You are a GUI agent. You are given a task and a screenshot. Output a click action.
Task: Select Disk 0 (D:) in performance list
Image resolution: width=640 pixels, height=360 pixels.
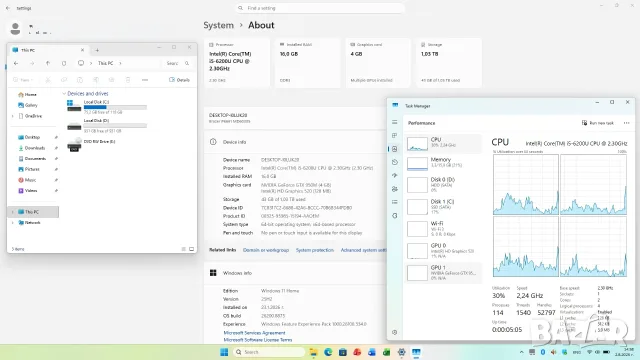pos(444,184)
